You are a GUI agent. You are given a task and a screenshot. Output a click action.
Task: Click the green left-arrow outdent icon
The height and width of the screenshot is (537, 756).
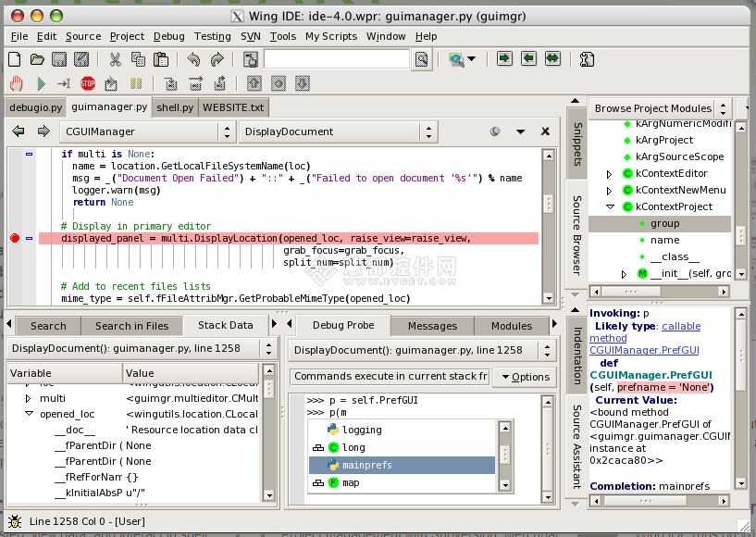529,59
